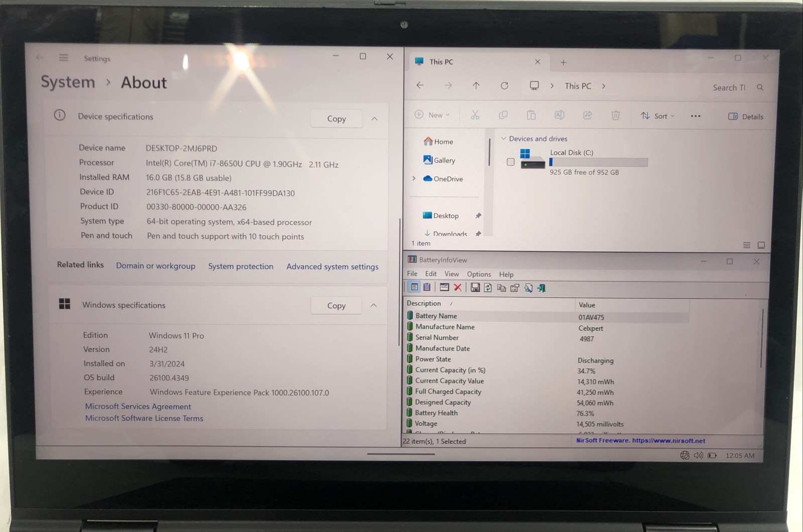The height and width of the screenshot is (532, 803).
Task: Click the Paste clipboard icon in File Explorer
Action: 531,115
